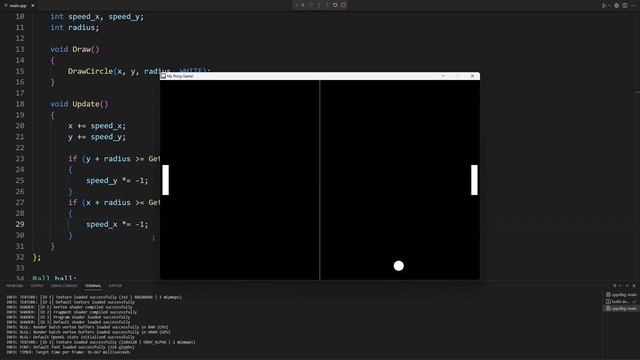Click the Step Into debug icon
The height and width of the screenshot is (360, 640).
tap(319, 5)
